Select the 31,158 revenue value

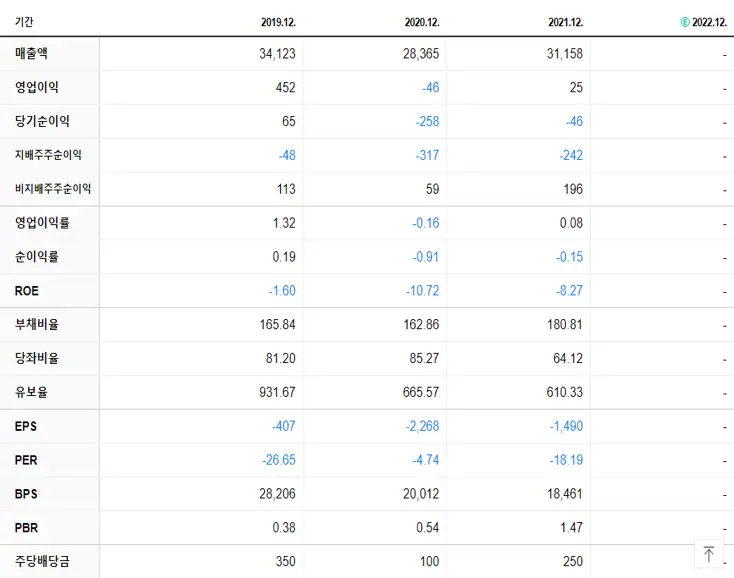point(565,54)
